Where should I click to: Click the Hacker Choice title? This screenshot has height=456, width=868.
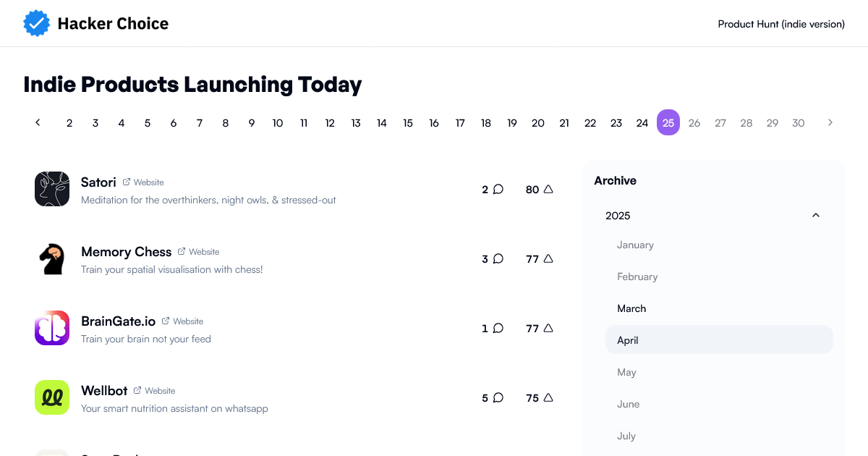(x=113, y=22)
